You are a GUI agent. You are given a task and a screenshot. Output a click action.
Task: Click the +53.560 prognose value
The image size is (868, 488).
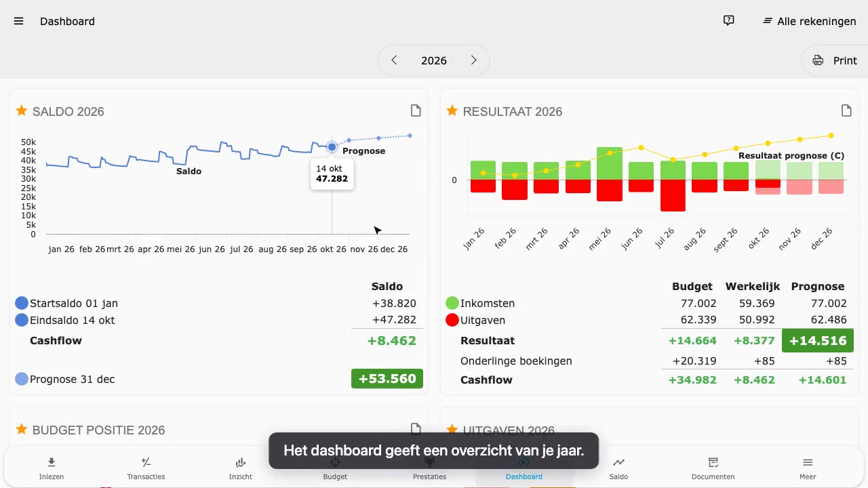tap(387, 379)
